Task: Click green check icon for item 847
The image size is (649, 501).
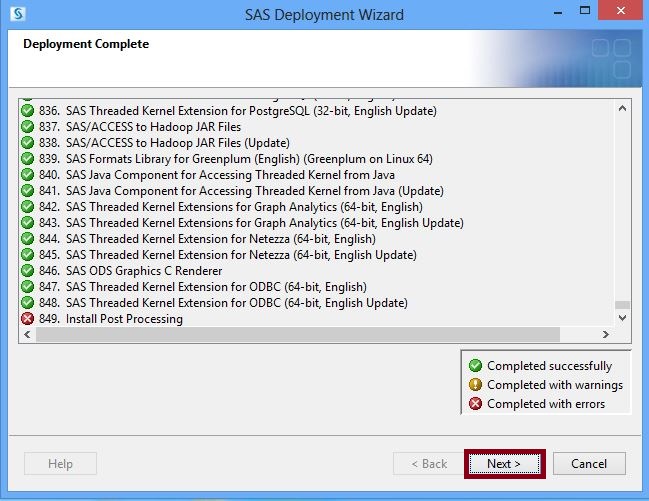Action: 27,287
